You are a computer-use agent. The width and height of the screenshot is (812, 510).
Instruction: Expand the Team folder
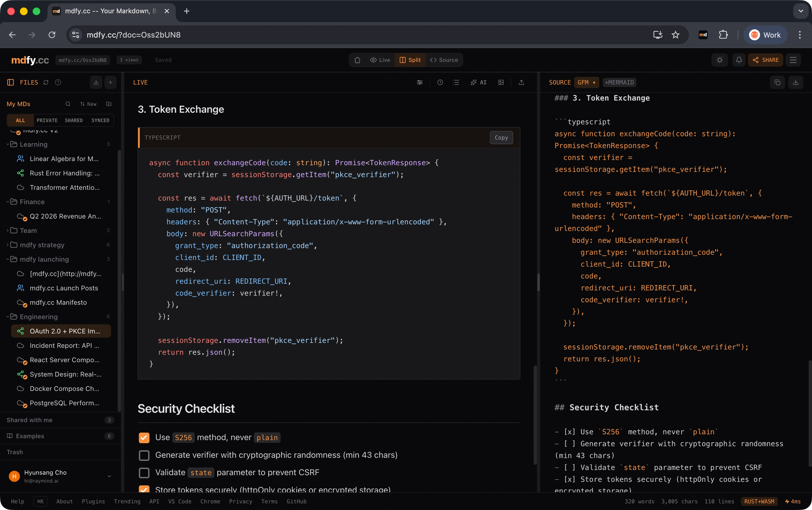tap(28, 231)
